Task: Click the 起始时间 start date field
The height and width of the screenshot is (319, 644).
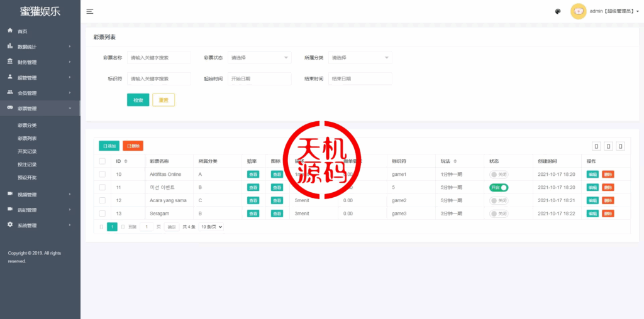Action: click(x=259, y=78)
